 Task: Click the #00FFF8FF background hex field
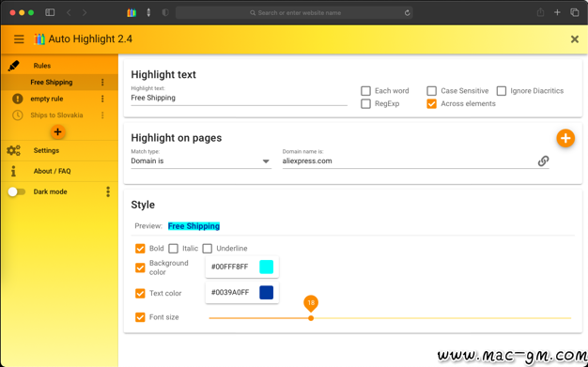point(230,267)
